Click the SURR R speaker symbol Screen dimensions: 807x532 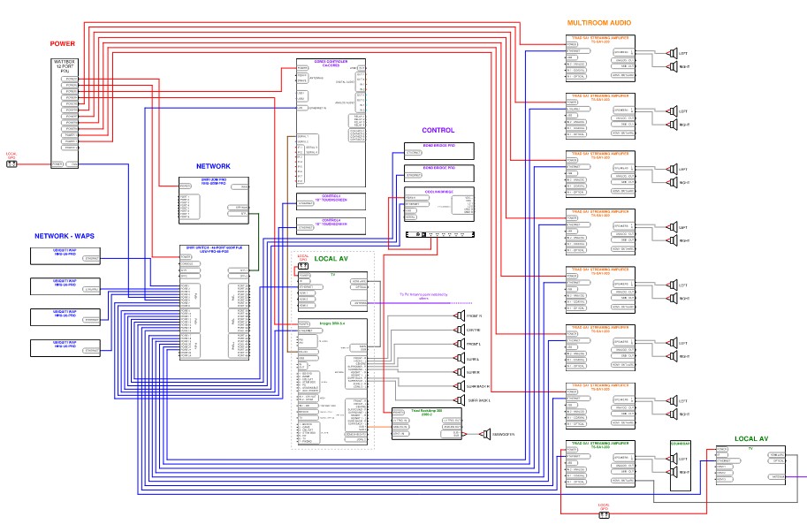[459, 372]
